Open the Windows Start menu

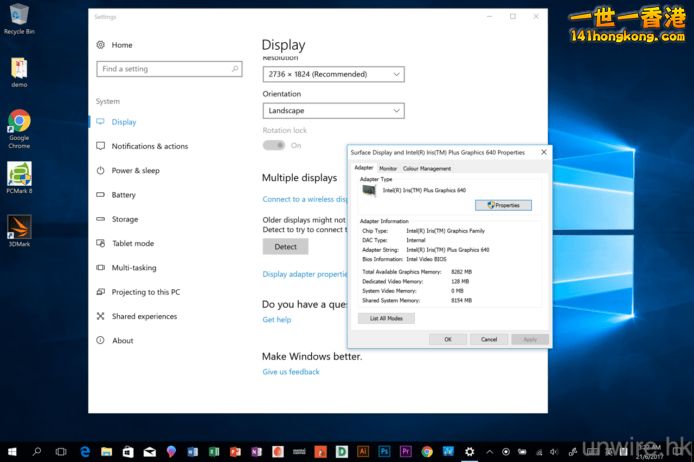tap(12, 451)
